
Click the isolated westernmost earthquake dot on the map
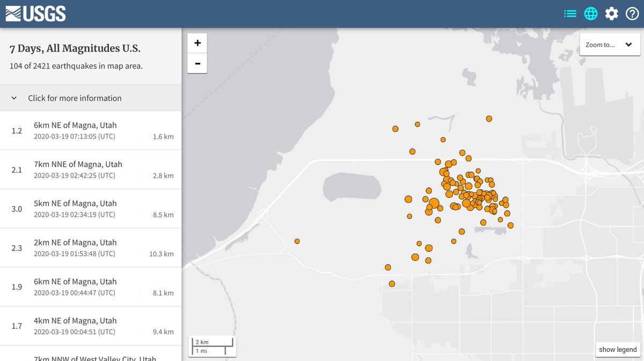pyautogui.click(x=297, y=241)
